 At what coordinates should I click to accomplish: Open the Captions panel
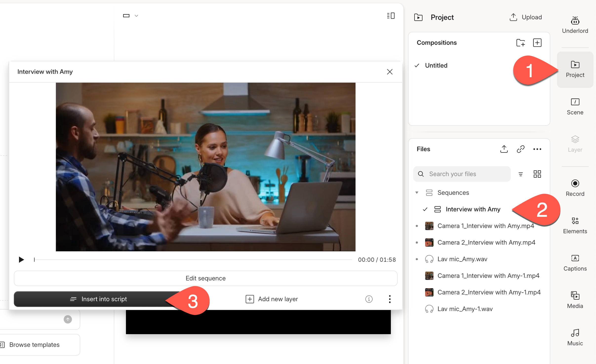(575, 263)
